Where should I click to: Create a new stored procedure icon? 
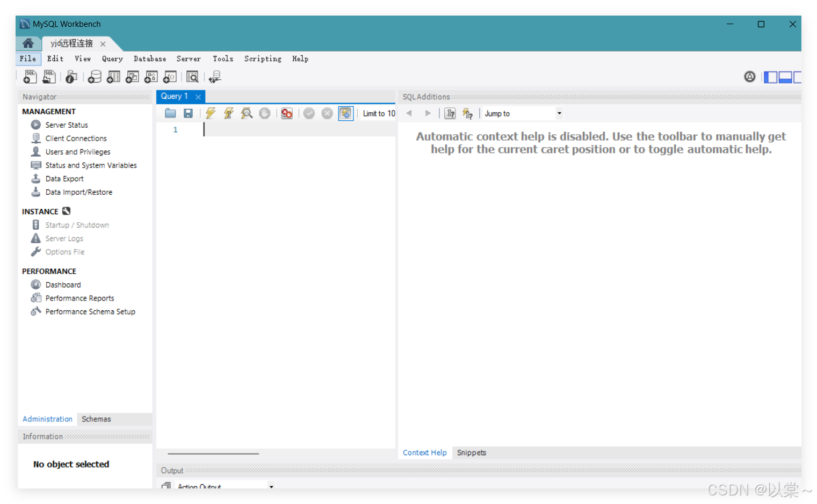pos(151,77)
